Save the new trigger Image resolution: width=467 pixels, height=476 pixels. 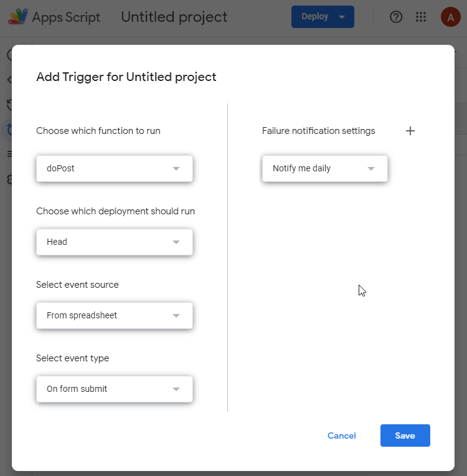[x=405, y=436]
